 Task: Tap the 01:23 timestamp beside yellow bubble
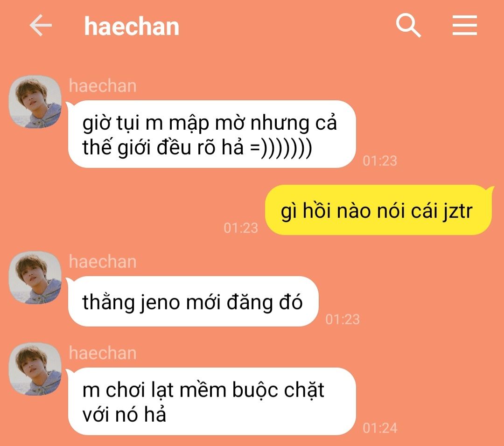[241, 228]
